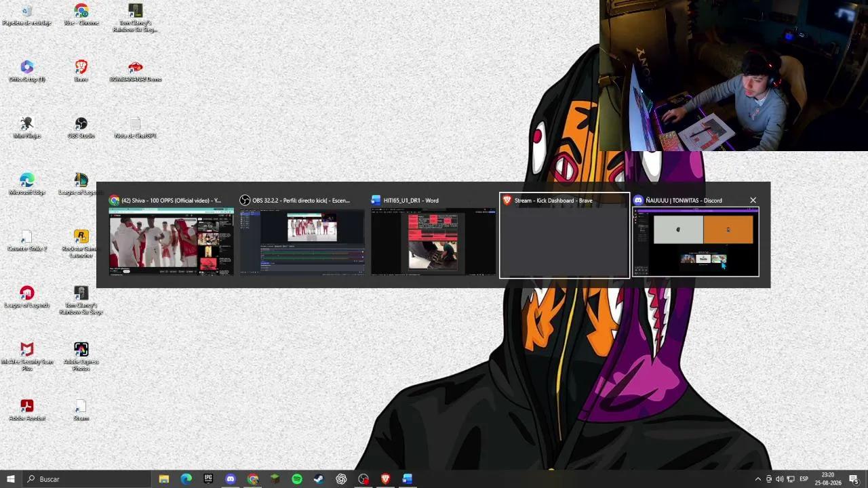This screenshot has height=488, width=868.
Task: Select the Steam file icon on the desktop
Action: point(81,410)
